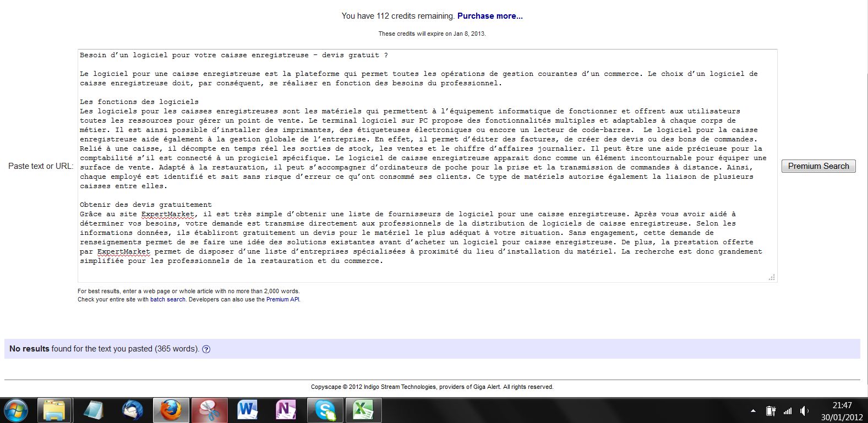Follow the Purchase more credits link
The width and height of the screenshot is (868, 423).
[490, 16]
